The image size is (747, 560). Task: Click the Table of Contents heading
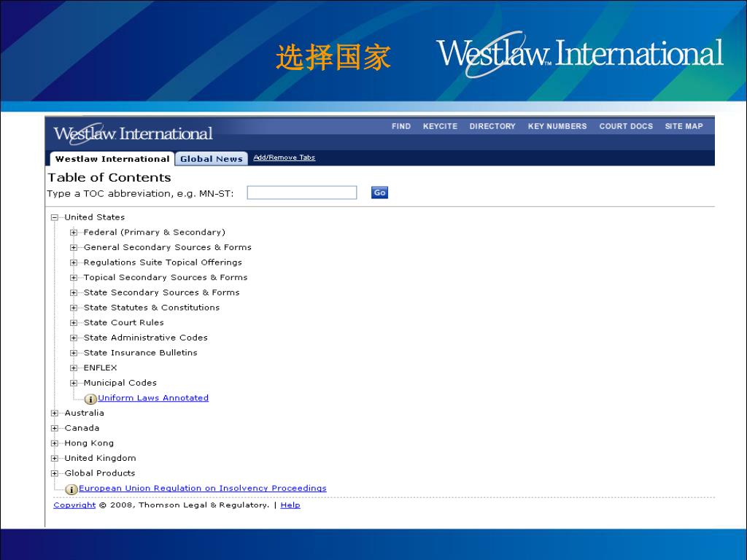point(109,178)
